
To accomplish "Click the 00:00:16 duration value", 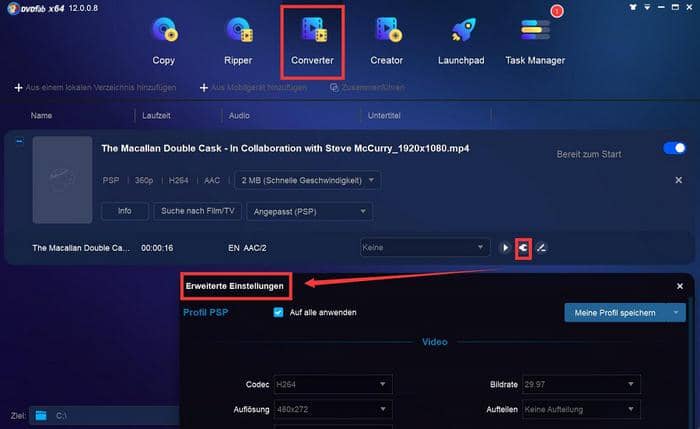I will point(157,248).
